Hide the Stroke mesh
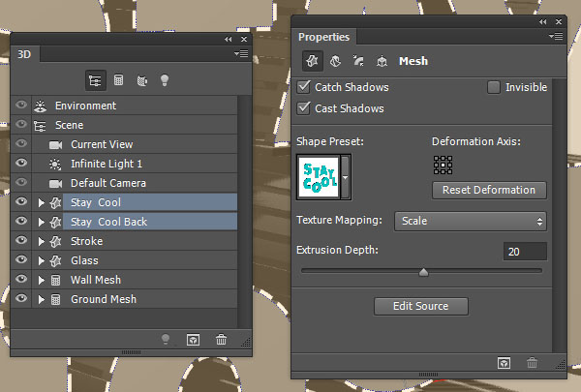Screen dimensions: 581x392 tap(21, 240)
